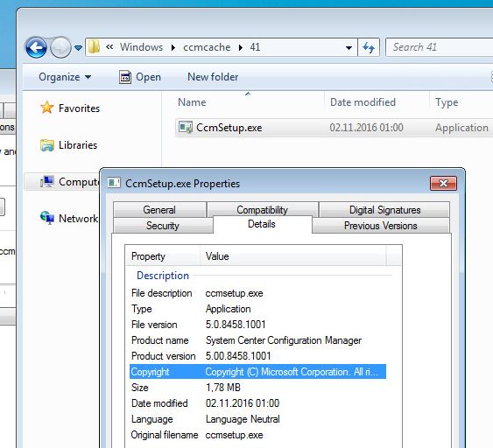Click Open text in Explorer toolbar

148,77
